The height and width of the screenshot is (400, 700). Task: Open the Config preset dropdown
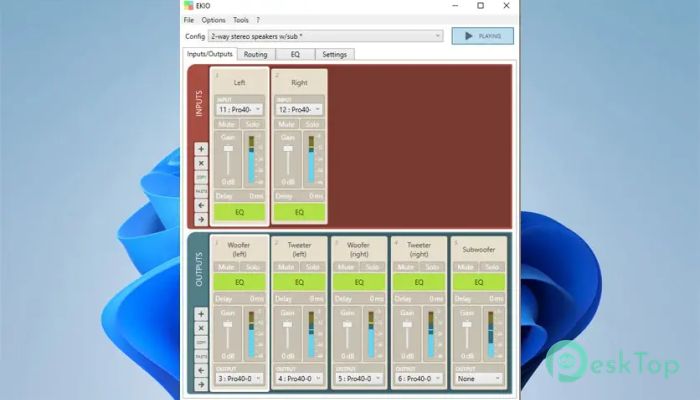click(x=325, y=36)
